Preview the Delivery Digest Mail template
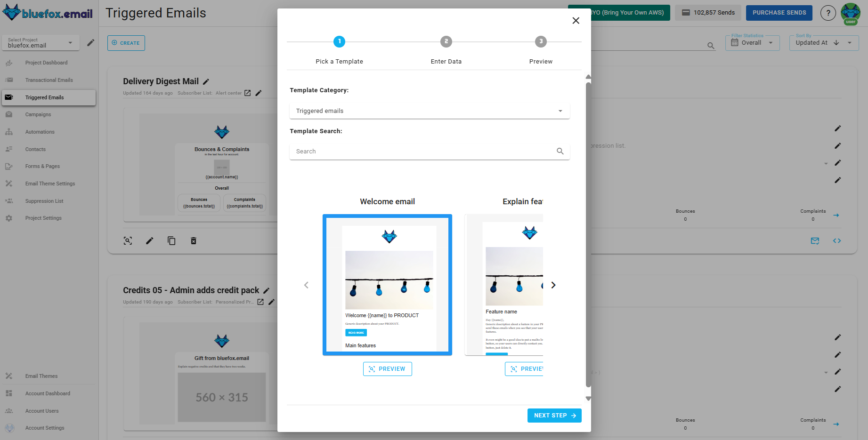The image size is (868, 440). tap(128, 240)
